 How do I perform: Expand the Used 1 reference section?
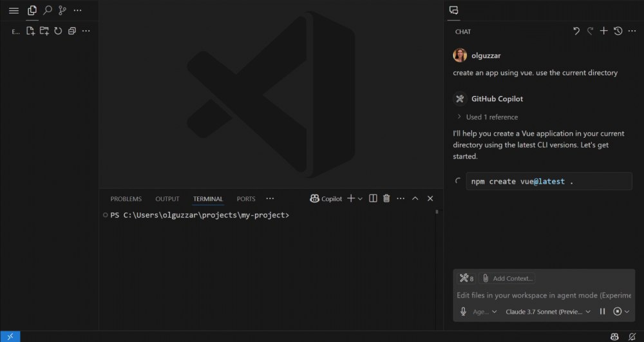pyautogui.click(x=488, y=117)
